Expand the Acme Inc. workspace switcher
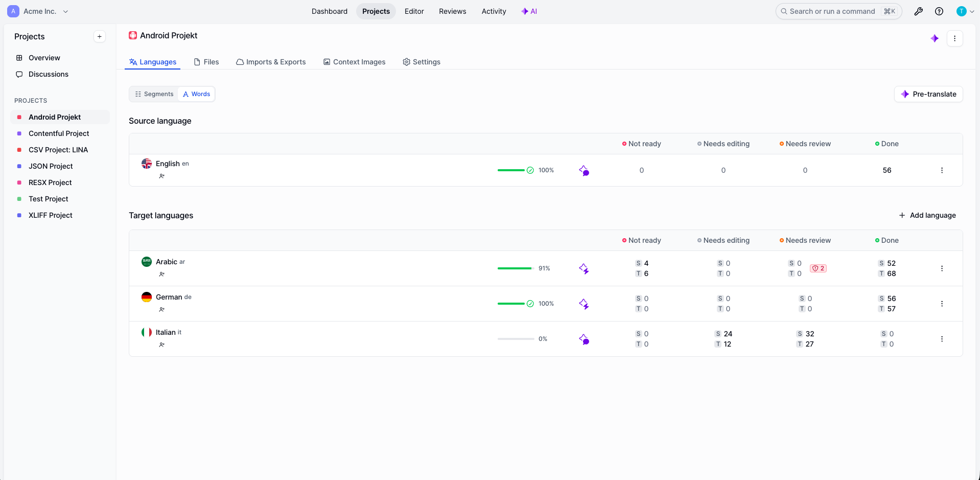980x480 pixels. pos(65,11)
